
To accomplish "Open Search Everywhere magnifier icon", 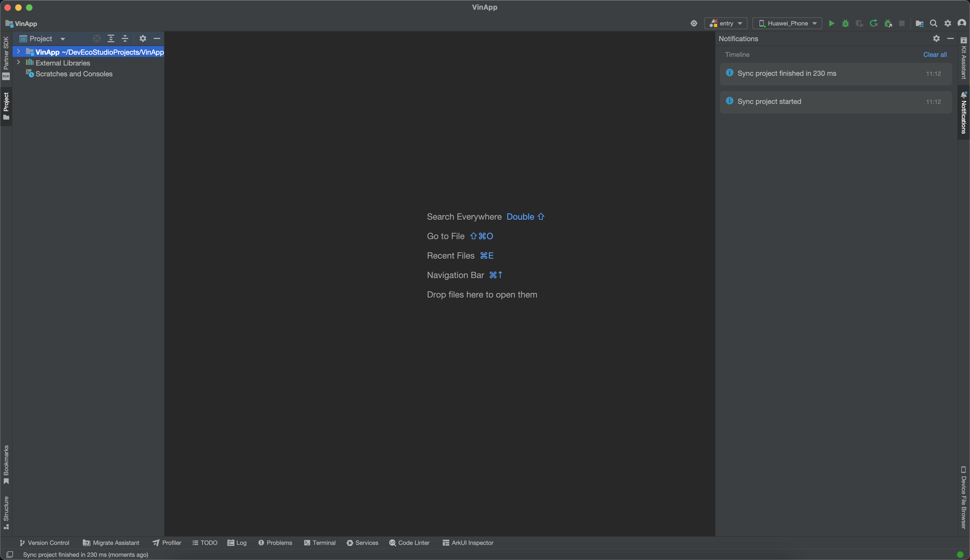I will click(x=933, y=24).
